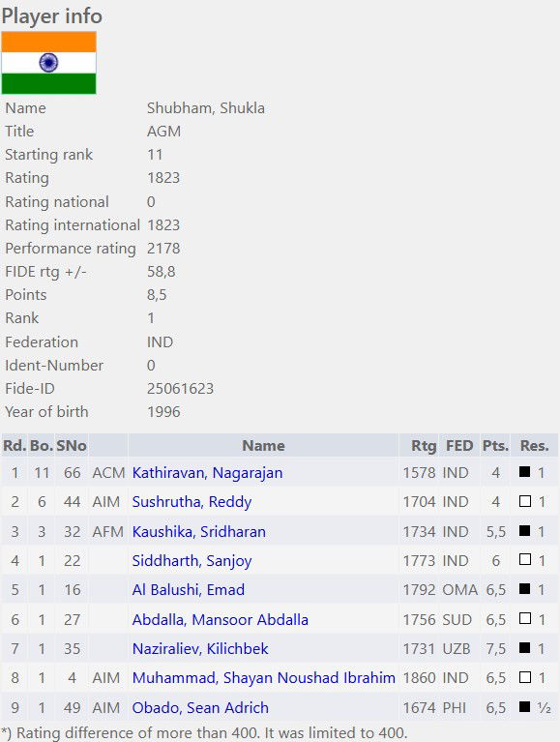Click the India flag image

click(48, 63)
